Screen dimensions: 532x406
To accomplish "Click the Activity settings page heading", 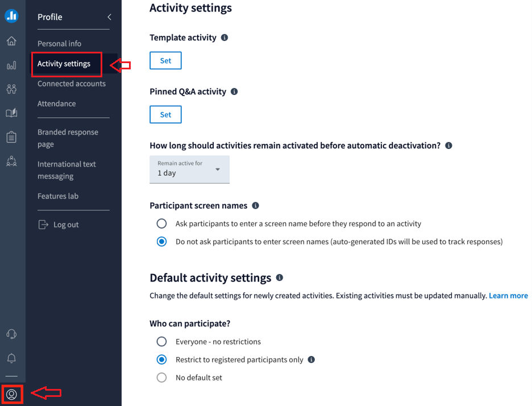I will pos(190,8).
